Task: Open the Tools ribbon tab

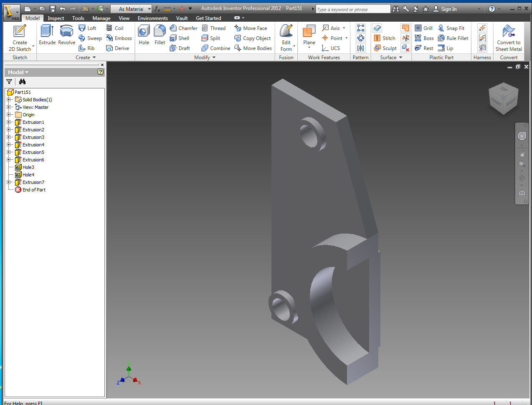Action: pos(78,18)
